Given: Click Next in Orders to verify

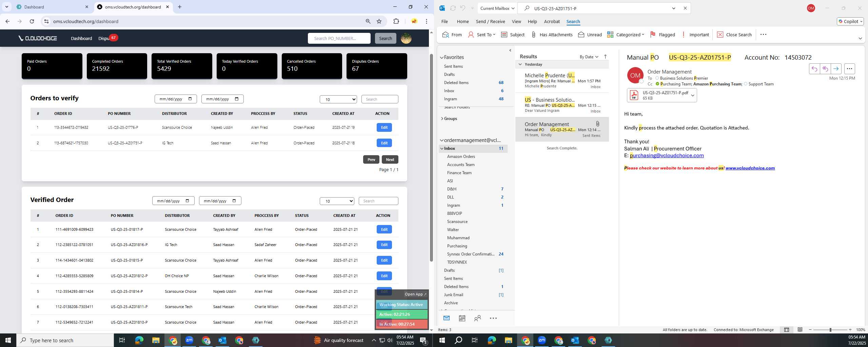Looking at the screenshot, I should [390, 160].
